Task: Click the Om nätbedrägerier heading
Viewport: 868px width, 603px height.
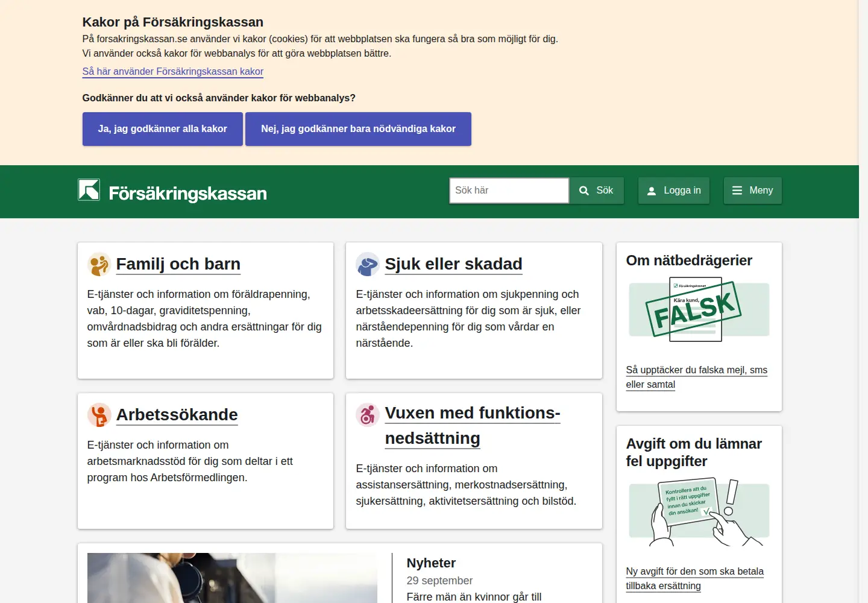Action: pos(689,260)
